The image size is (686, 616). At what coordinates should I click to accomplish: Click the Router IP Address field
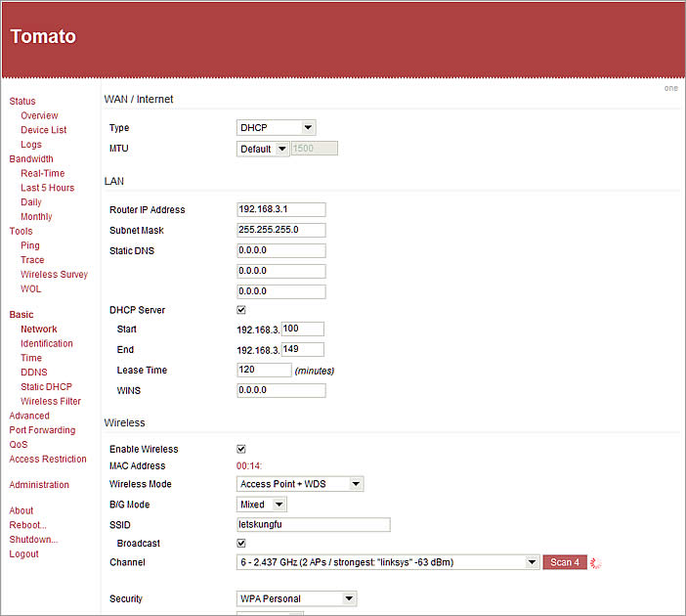pos(281,209)
